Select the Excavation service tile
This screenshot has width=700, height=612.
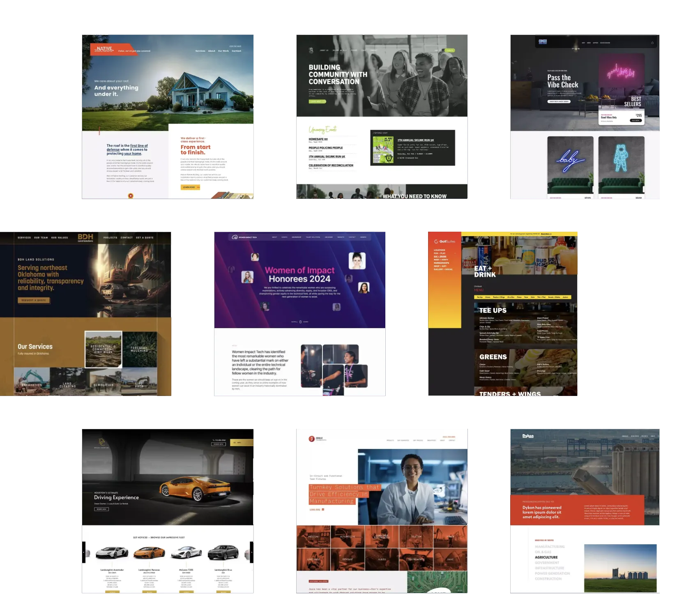pos(32,382)
